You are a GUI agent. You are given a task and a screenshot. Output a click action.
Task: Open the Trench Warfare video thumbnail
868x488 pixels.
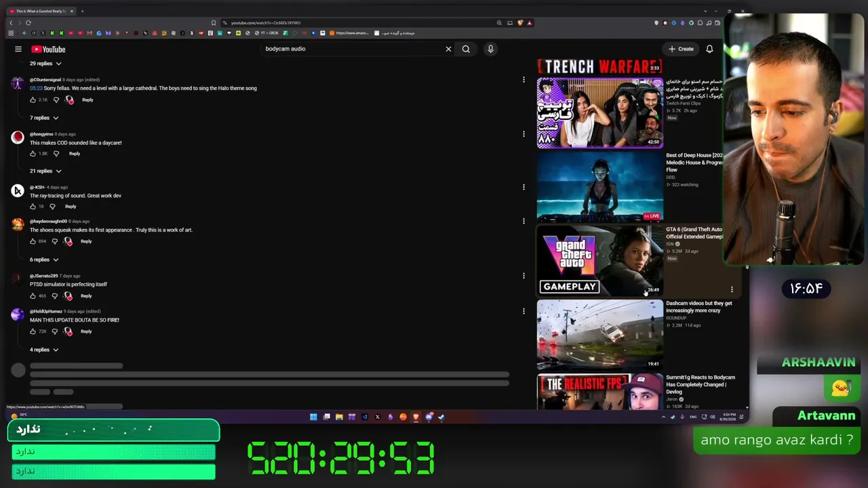click(x=600, y=66)
